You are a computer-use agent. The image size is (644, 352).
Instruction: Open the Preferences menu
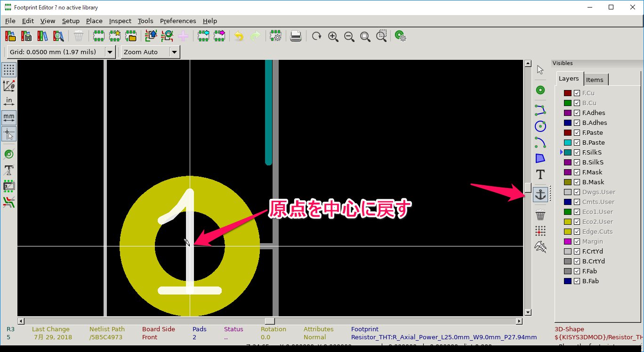(178, 21)
